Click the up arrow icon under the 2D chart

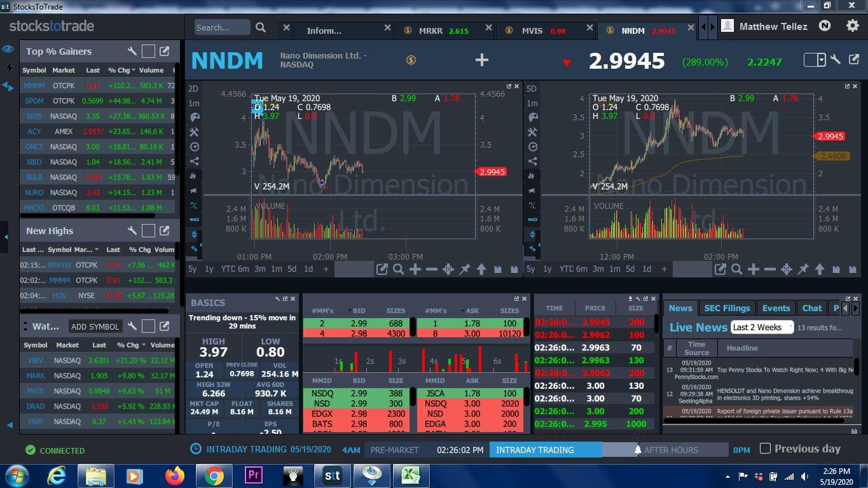point(481,269)
